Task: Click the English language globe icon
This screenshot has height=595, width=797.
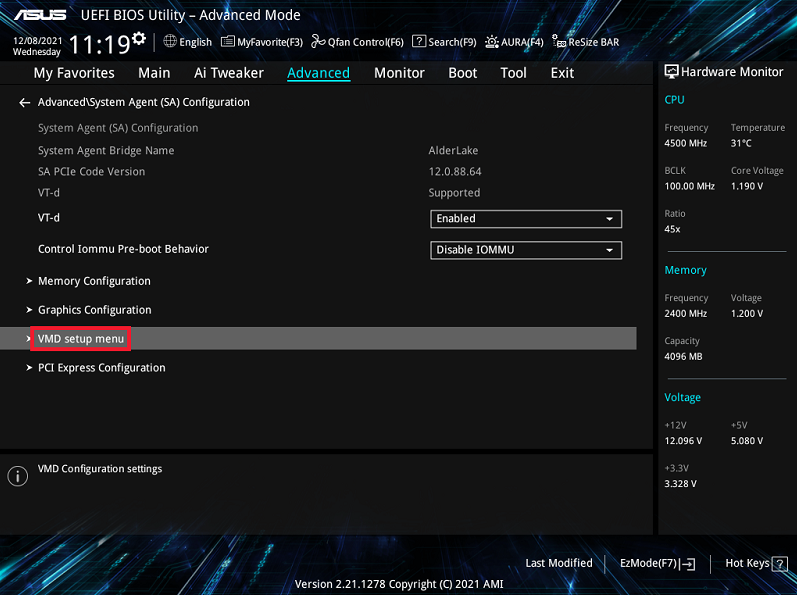Action: pyautogui.click(x=170, y=42)
